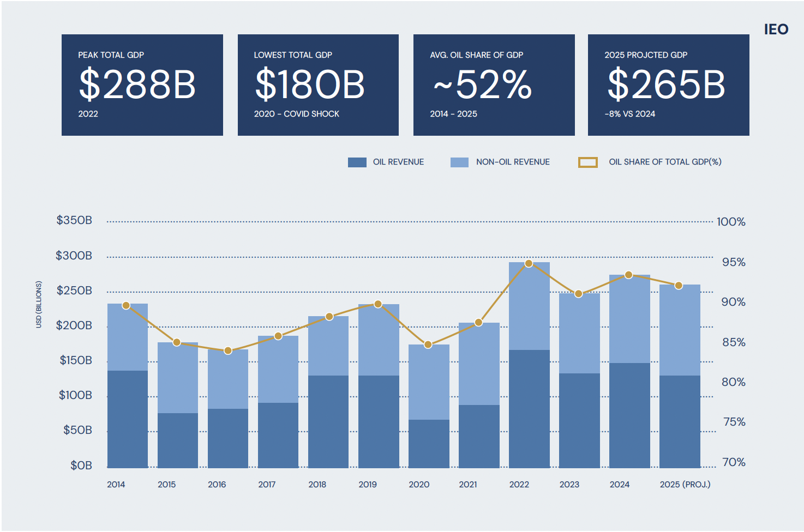Click the "2025 (PROJ.)" x-axis label

[x=685, y=485]
